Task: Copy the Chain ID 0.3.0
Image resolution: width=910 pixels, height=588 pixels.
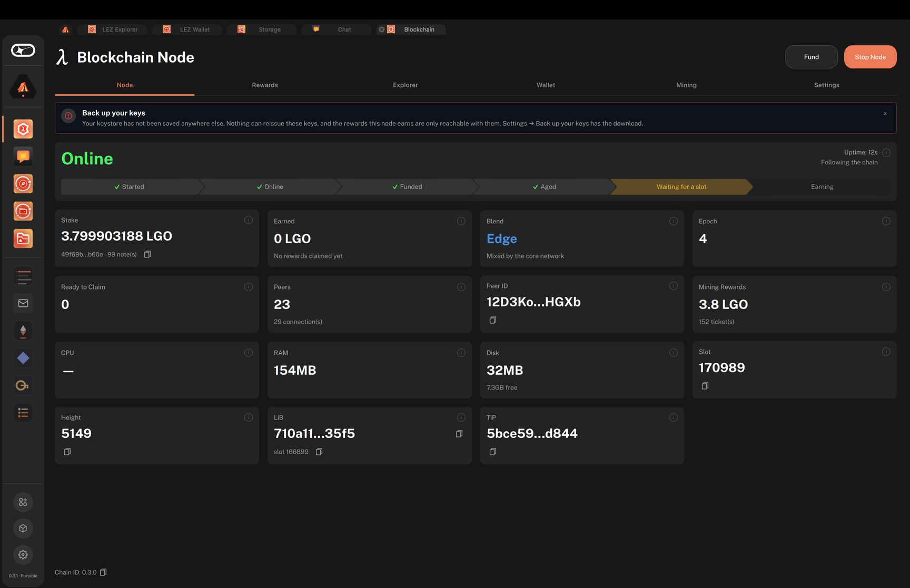Action: 103,572
